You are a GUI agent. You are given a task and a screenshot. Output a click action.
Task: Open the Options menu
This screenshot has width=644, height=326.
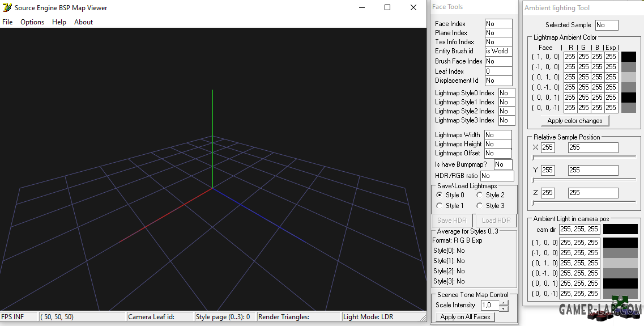(x=32, y=22)
